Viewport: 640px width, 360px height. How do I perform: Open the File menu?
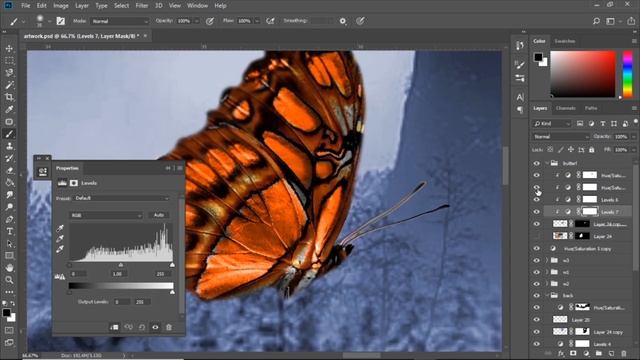pos(25,6)
